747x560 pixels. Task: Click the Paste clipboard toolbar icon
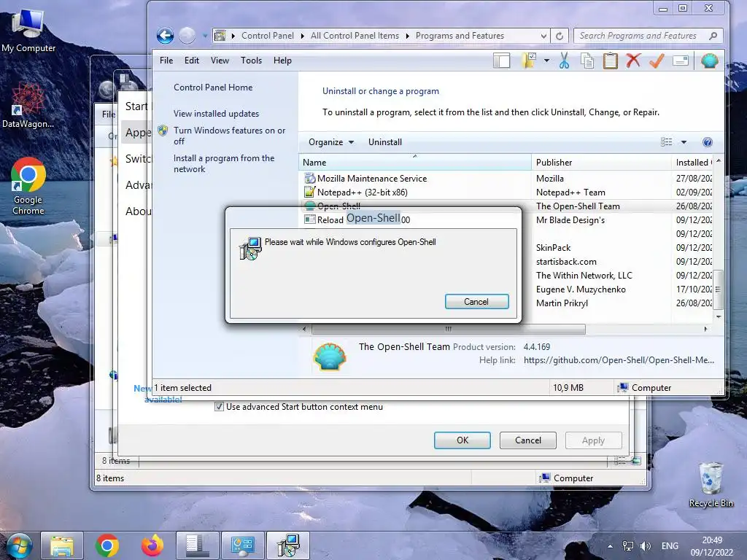pyautogui.click(x=611, y=61)
